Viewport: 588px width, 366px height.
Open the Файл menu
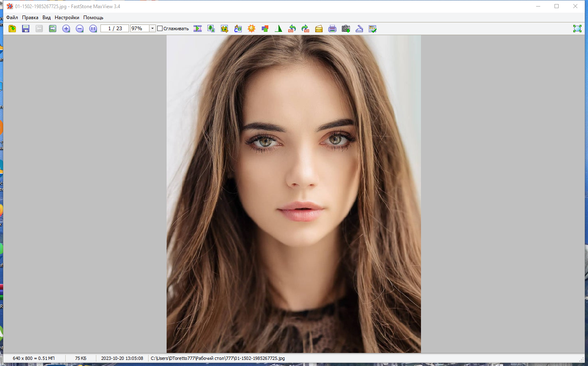(12, 18)
